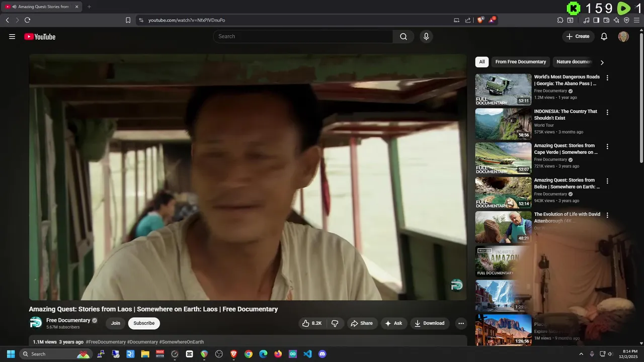Viewport: 644px width, 362px height.
Task: Select the From Free Documentary chip
Action: [520, 62]
